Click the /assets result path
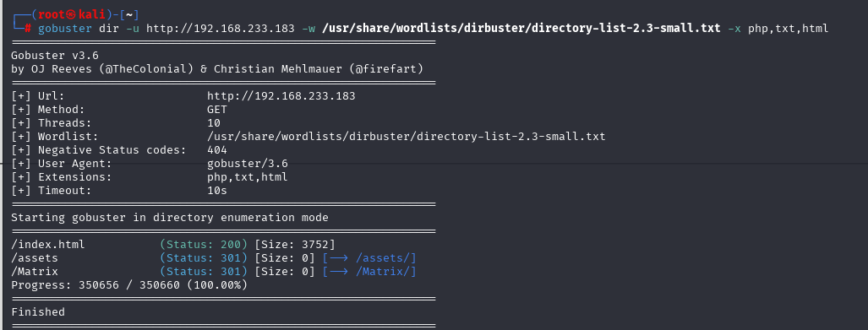 (x=35, y=258)
